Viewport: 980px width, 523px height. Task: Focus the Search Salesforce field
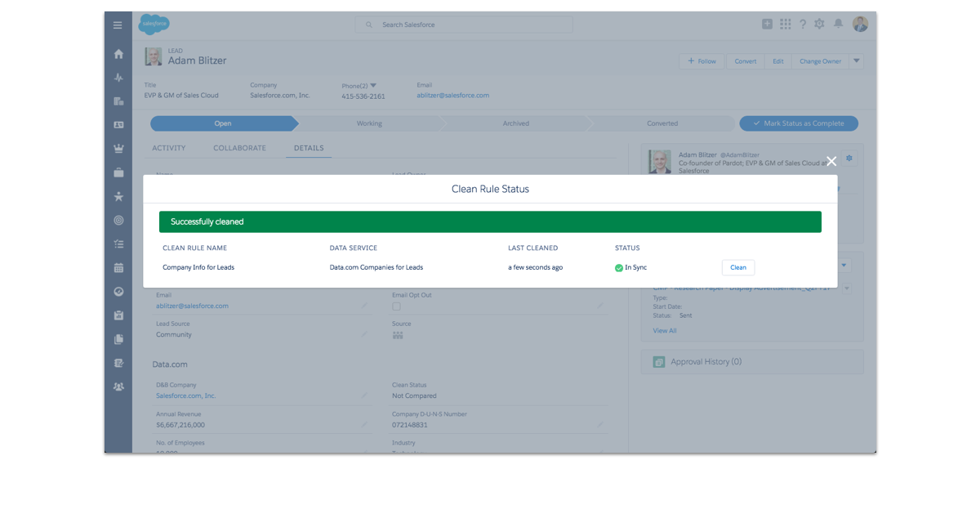click(x=464, y=25)
